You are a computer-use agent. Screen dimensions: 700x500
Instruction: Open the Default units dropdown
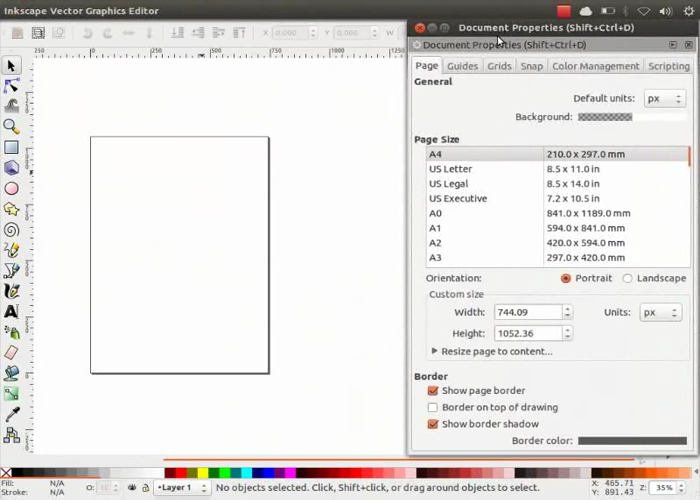tap(664, 99)
